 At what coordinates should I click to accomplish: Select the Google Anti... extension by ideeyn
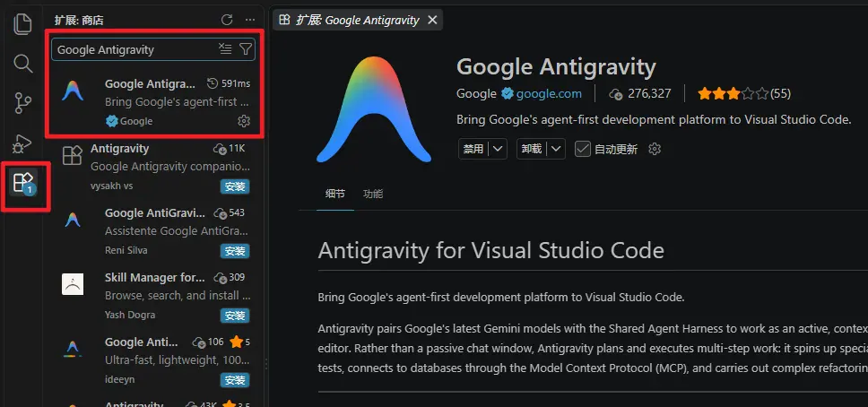[154, 359]
